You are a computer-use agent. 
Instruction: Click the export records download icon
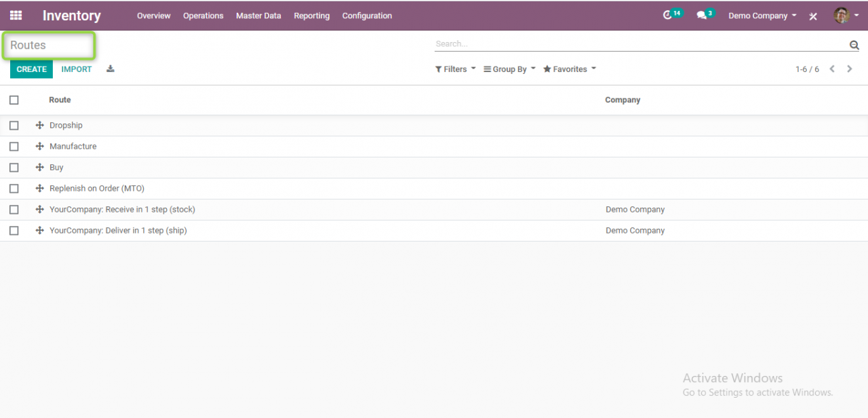(x=110, y=69)
